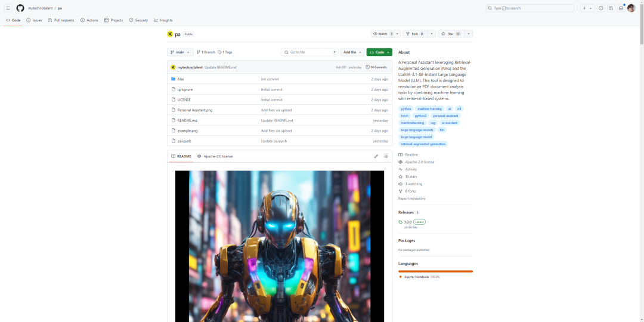Open the pull requests header icon

coord(611,8)
